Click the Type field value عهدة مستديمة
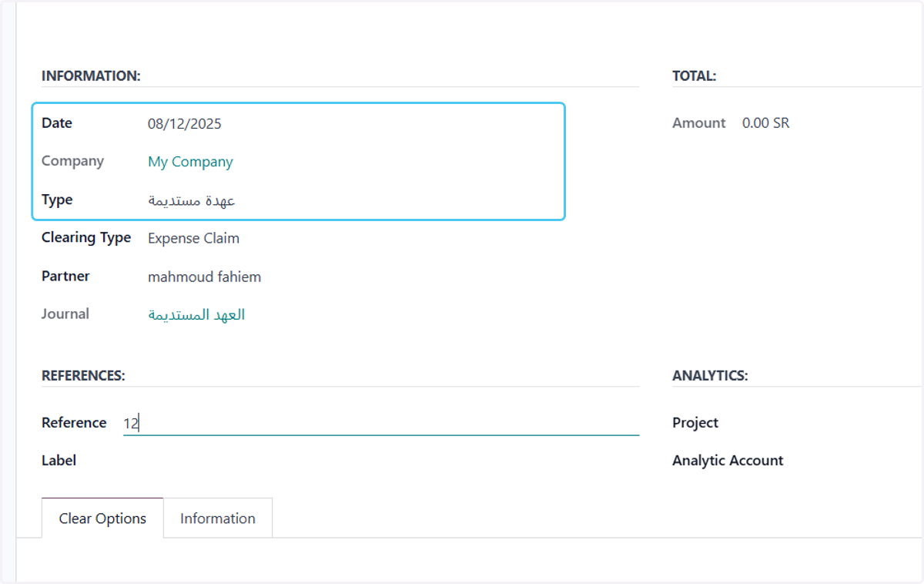The image size is (924, 584). tap(192, 200)
